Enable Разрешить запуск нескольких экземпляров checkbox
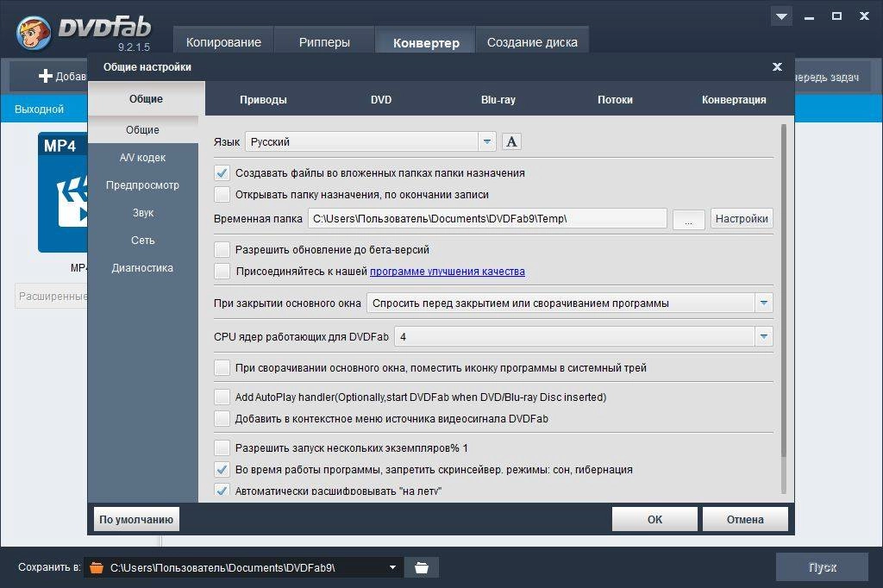Image resolution: width=883 pixels, height=588 pixels. [222, 447]
